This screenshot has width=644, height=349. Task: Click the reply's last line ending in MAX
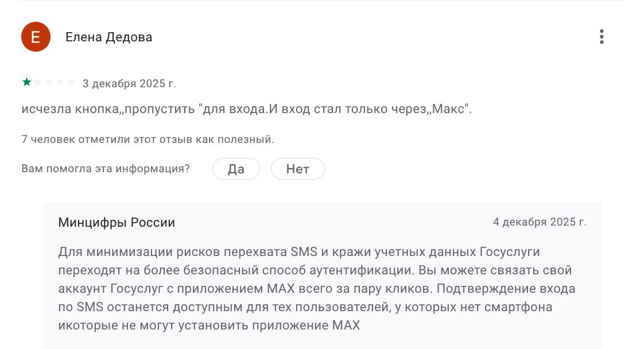[209, 325]
